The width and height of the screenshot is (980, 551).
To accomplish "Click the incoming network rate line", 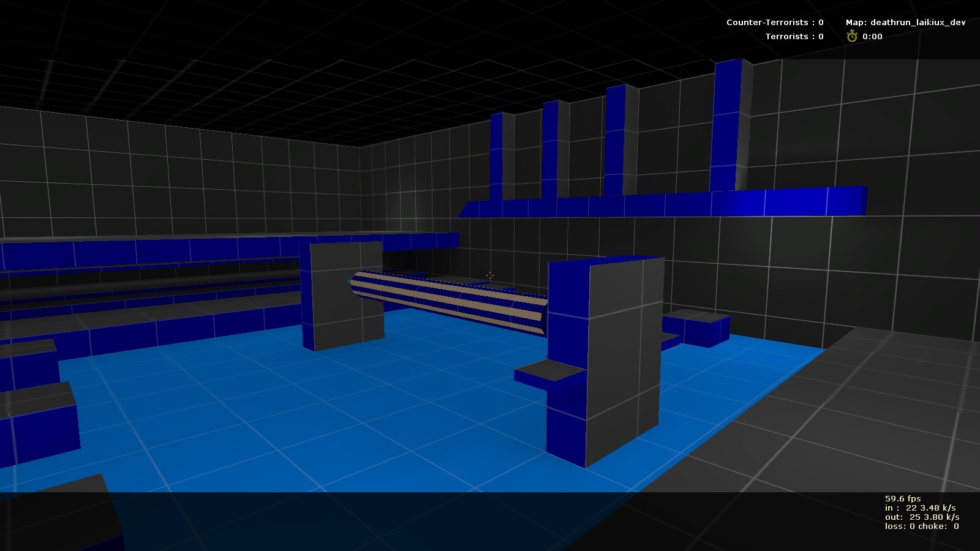I will tap(919, 508).
